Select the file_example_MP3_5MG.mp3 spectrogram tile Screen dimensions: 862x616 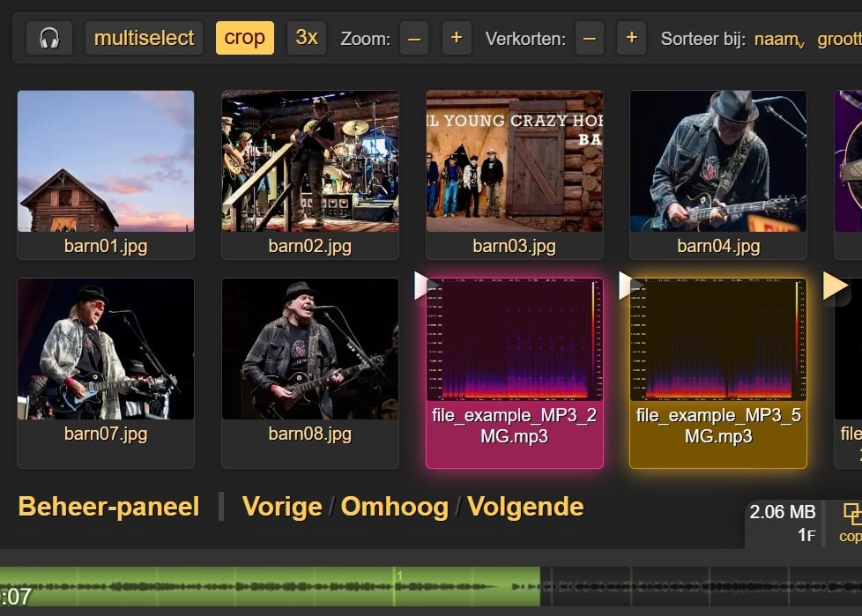718,341
